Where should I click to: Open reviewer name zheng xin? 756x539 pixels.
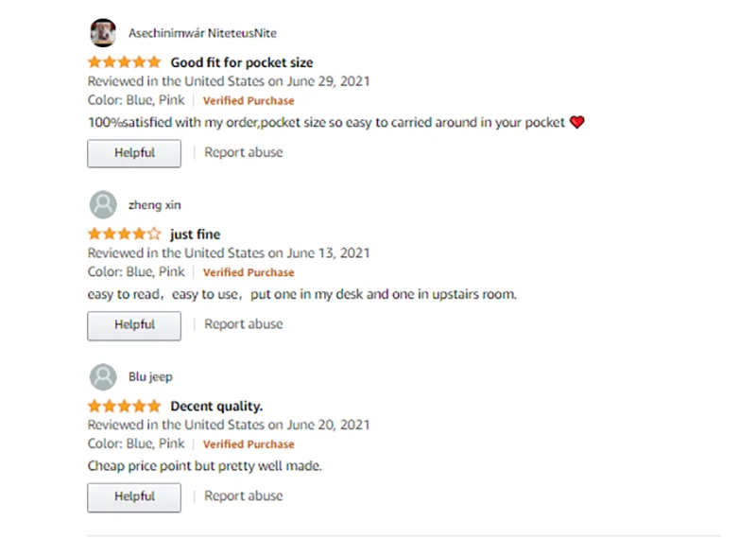point(154,205)
